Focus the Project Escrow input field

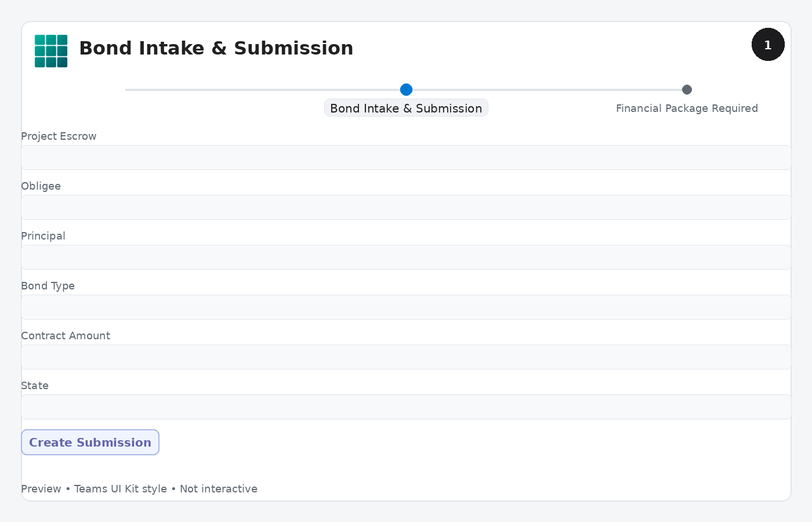406,157
